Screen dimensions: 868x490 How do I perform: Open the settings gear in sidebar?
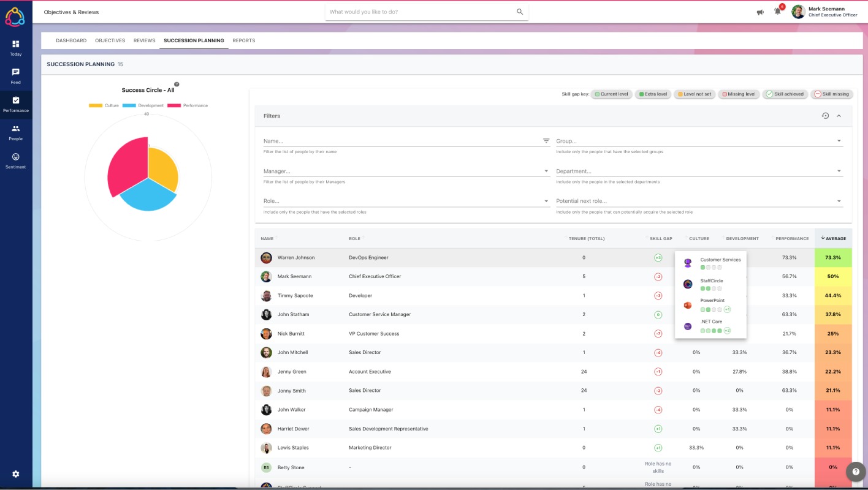[x=16, y=474]
